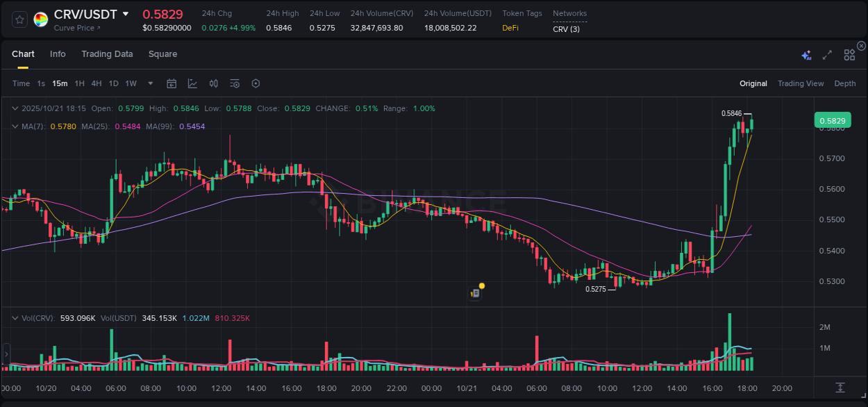Expand the chart to fullscreen
The height and width of the screenshot is (407, 868).
coord(826,54)
